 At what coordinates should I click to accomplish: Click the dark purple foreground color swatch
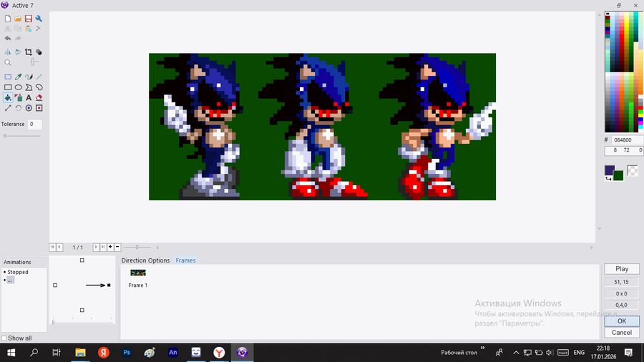(x=610, y=170)
